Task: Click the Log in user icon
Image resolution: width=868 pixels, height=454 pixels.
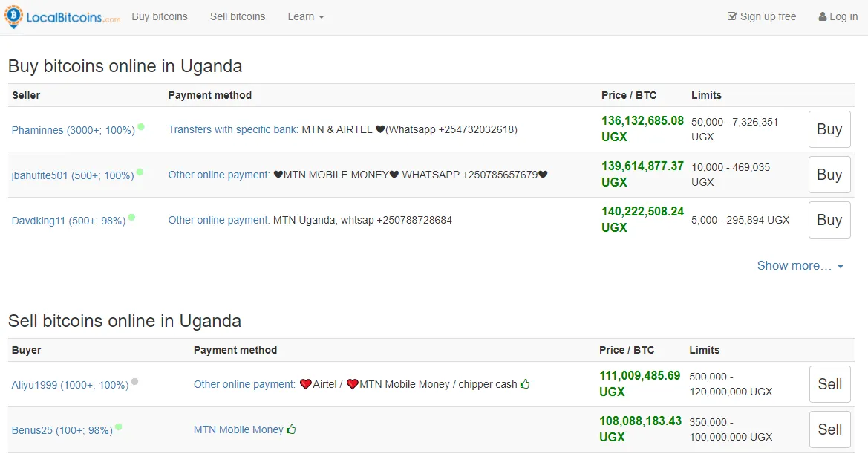Action: pos(822,17)
